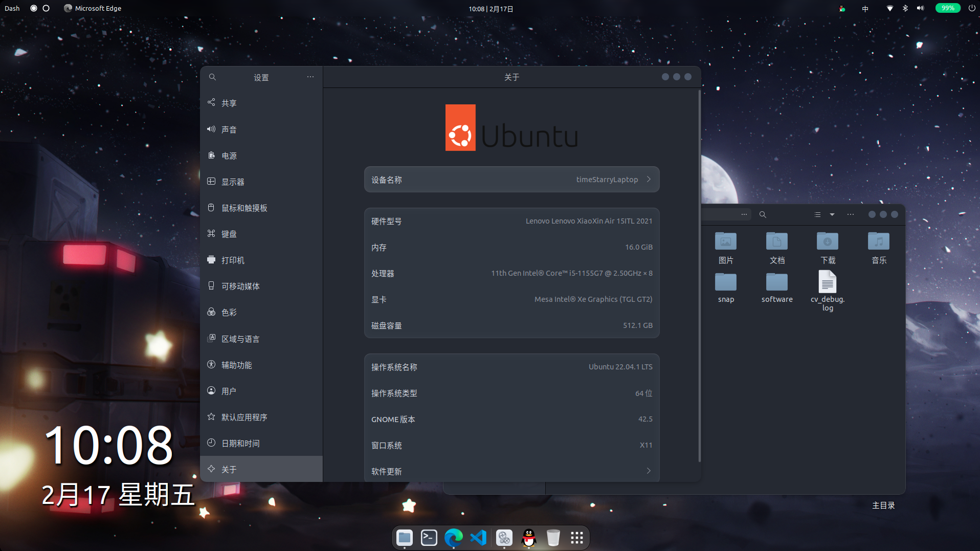Viewport: 980px width, 551px height.
Task: Expand the 软件更新 row
Action: (511, 471)
